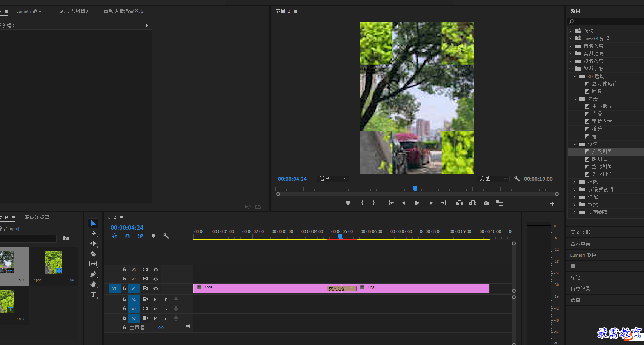644x345 pixels.
Task: Open the comparison view button
Action: click(x=499, y=203)
